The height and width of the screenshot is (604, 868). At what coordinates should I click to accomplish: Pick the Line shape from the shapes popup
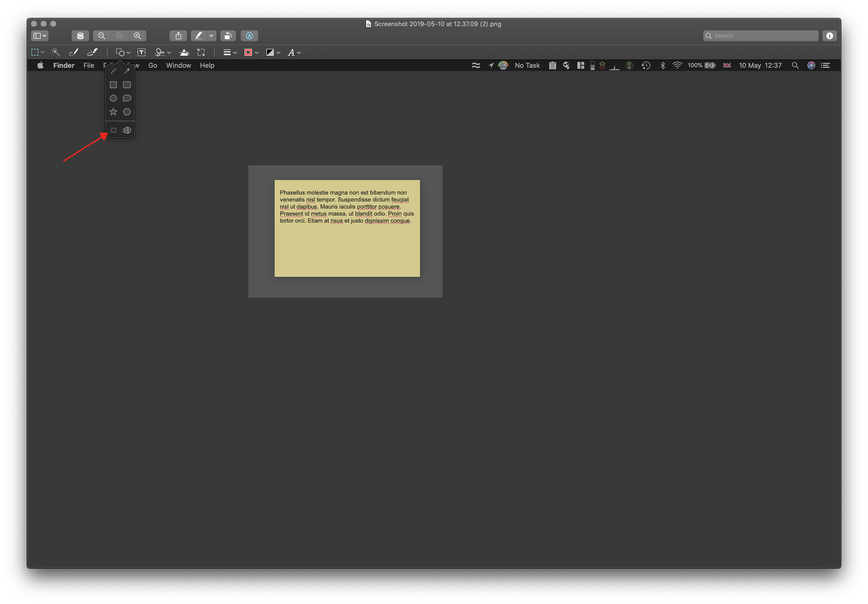tap(113, 71)
